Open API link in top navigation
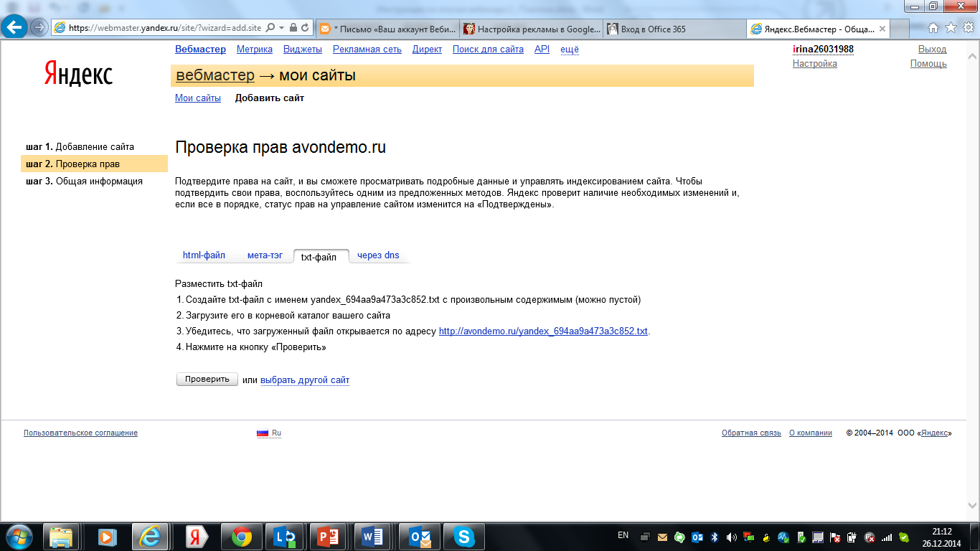The height and width of the screenshot is (551, 980). 542,50
